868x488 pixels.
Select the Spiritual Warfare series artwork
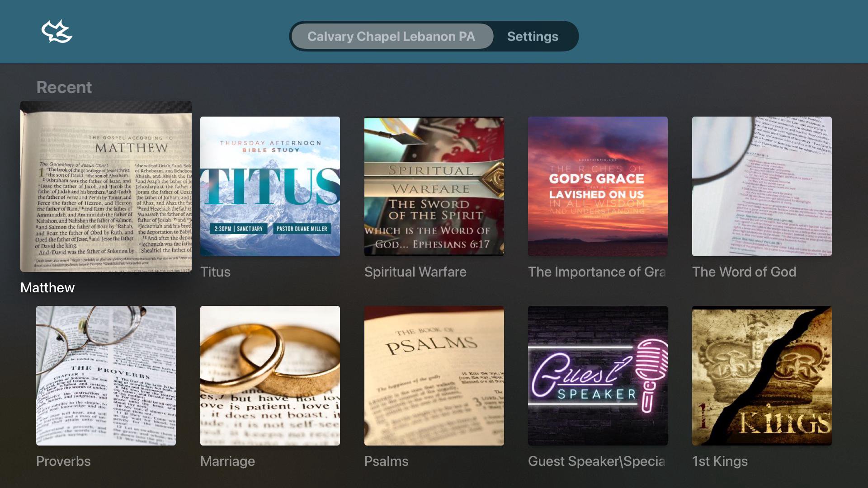(x=434, y=186)
